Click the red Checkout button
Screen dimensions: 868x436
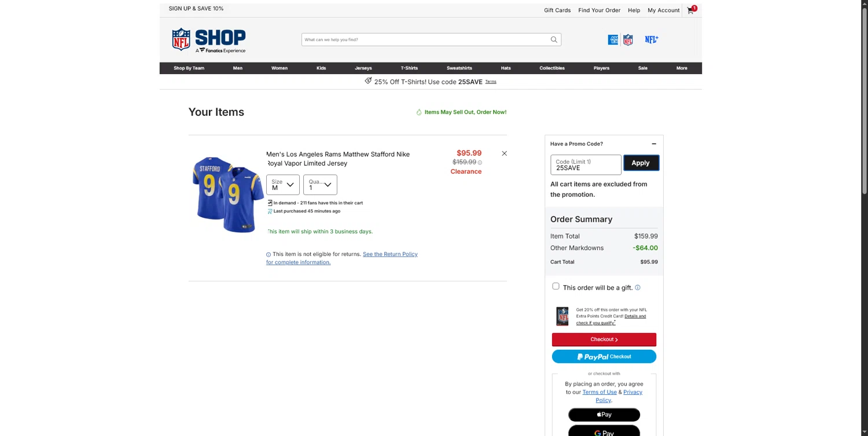click(604, 339)
